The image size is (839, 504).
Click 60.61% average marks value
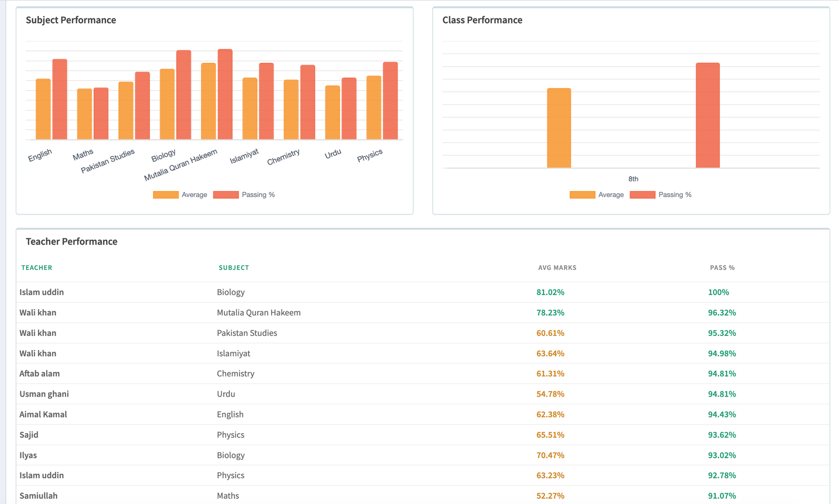pos(551,333)
